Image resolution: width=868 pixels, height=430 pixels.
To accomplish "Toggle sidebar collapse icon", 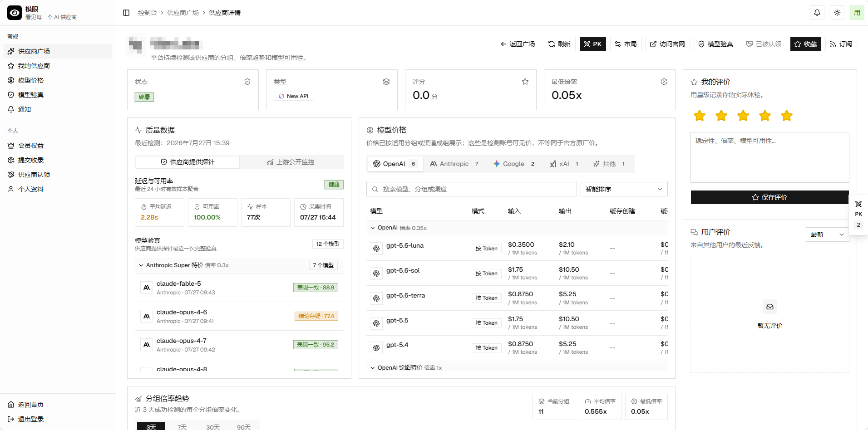I will (x=126, y=13).
